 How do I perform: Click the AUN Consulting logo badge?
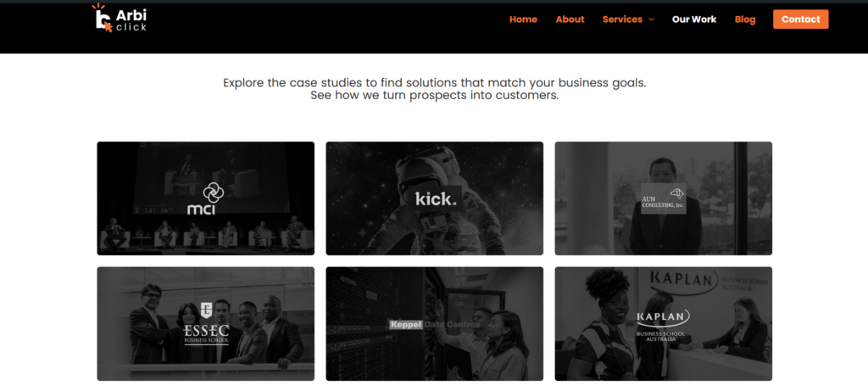coord(663,198)
